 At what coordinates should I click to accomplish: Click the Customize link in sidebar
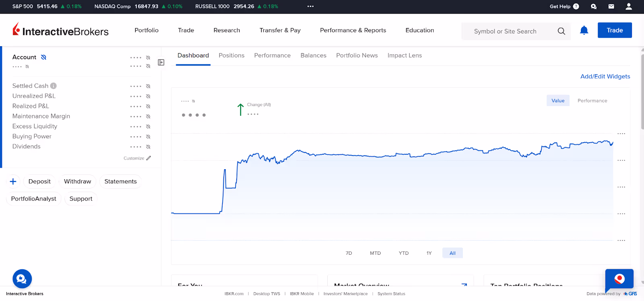click(134, 158)
